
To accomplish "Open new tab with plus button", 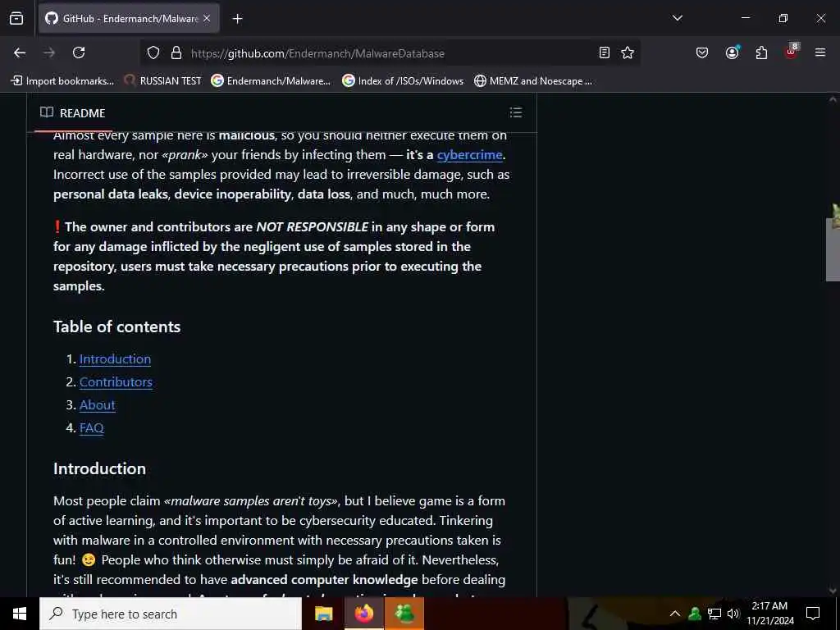I will coord(237,19).
